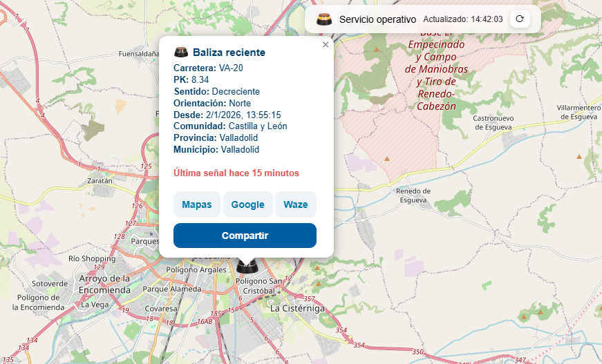The image size is (602, 364).
Task: Close the Baliza reciente popup
Action: (x=326, y=44)
